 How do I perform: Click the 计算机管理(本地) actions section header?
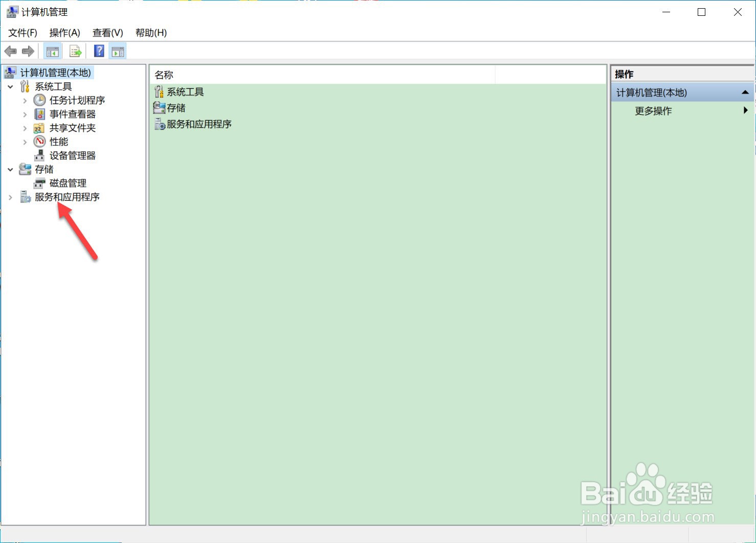[682, 93]
